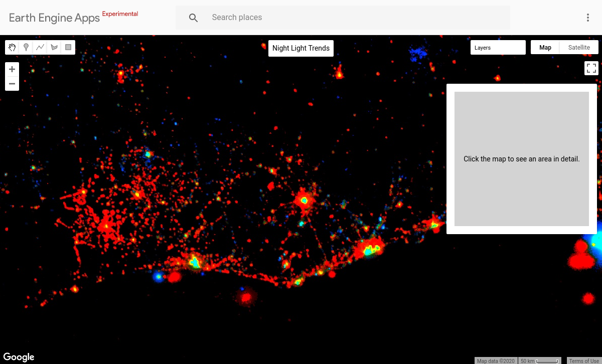The image size is (602, 364).
Task: Zoom in using the plus control
Action: [12, 69]
